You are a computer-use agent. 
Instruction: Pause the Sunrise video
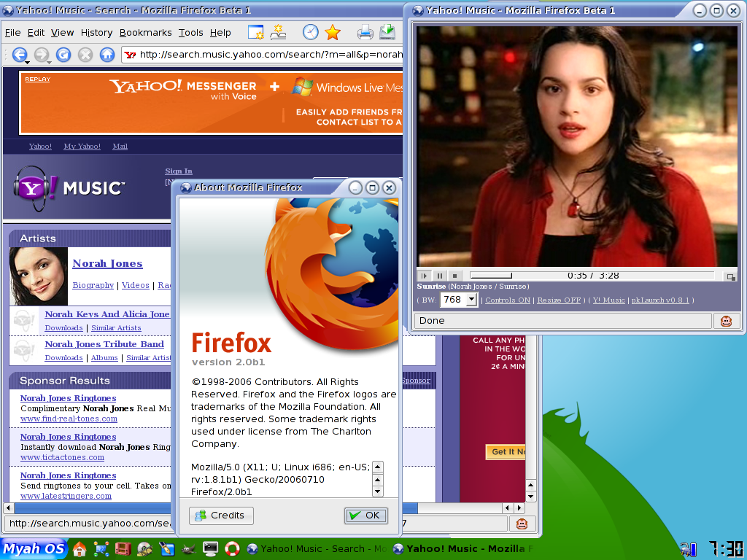point(439,275)
